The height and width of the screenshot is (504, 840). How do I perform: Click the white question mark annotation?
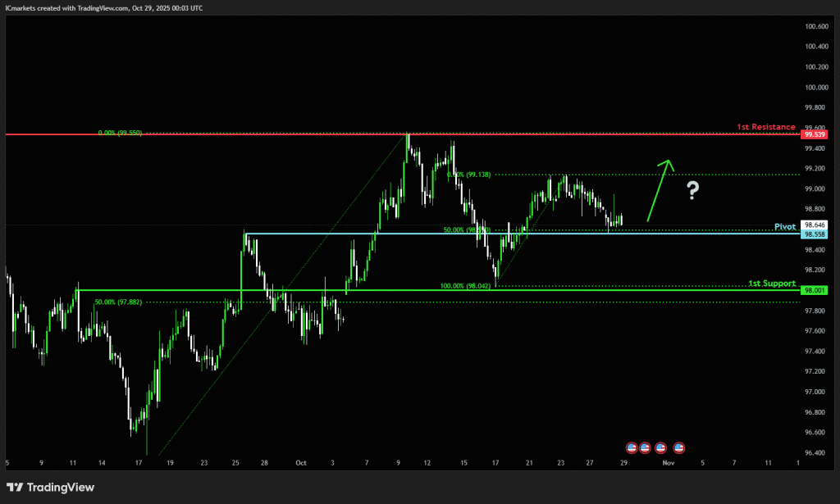point(693,192)
